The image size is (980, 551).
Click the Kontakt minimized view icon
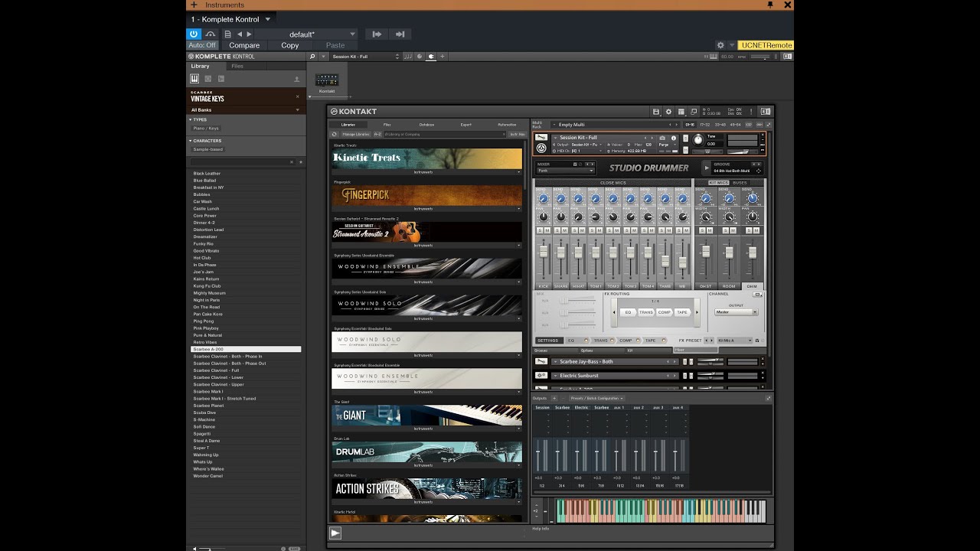point(694,112)
